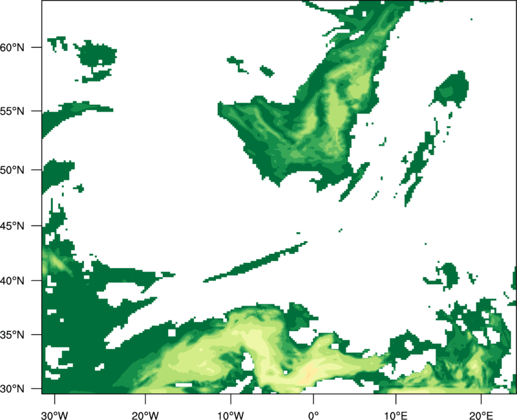Select the 30°W longitude label
Image resolution: width=517 pixels, height=420 pixels.
tap(54, 415)
